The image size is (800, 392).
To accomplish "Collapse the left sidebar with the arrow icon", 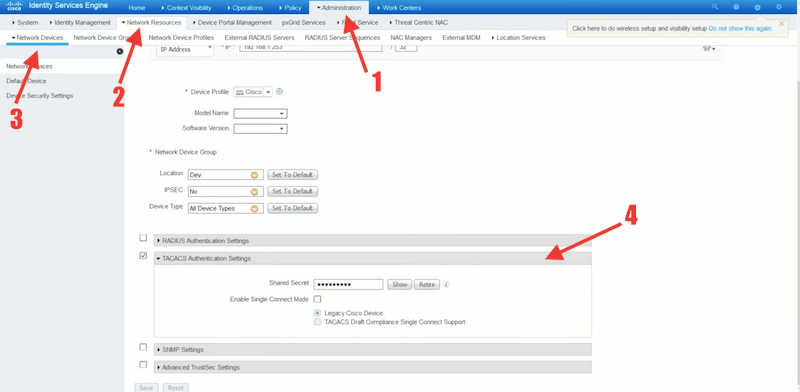I will tap(119, 51).
